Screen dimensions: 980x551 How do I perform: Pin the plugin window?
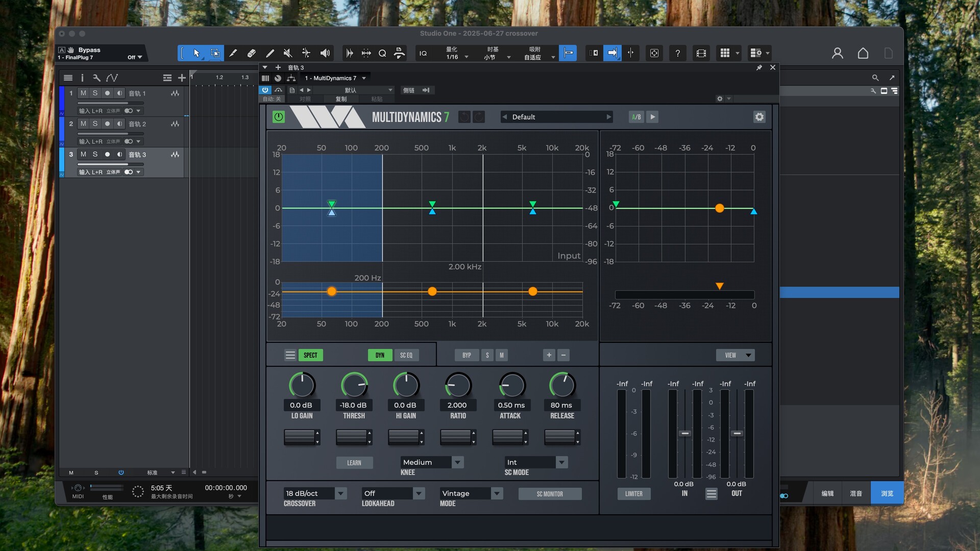click(759, 67)
